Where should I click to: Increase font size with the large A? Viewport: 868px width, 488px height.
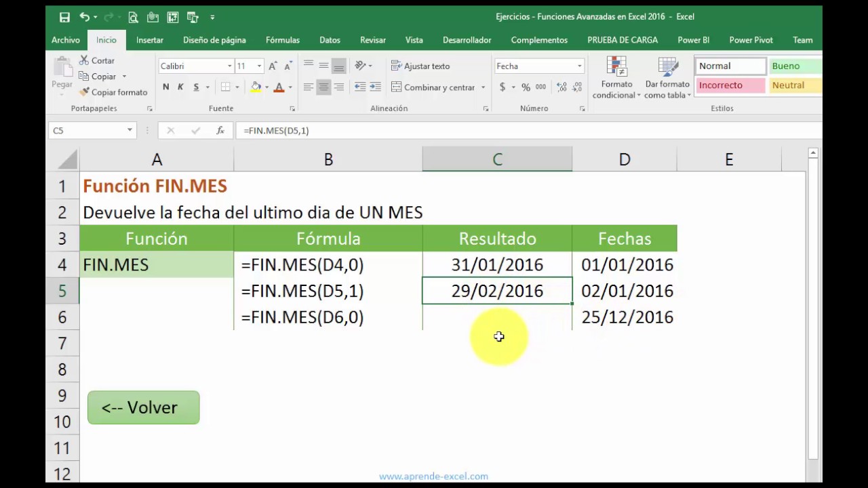(x=273, y=66)
